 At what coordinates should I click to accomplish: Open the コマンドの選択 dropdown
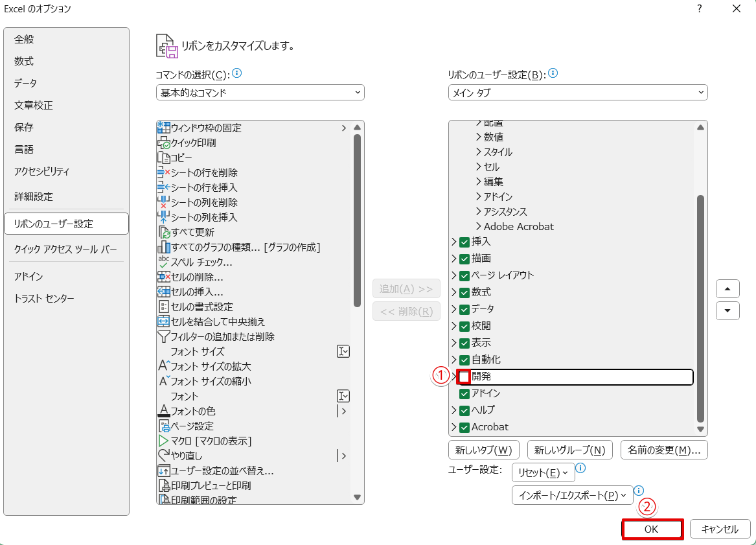pos(260,93)
